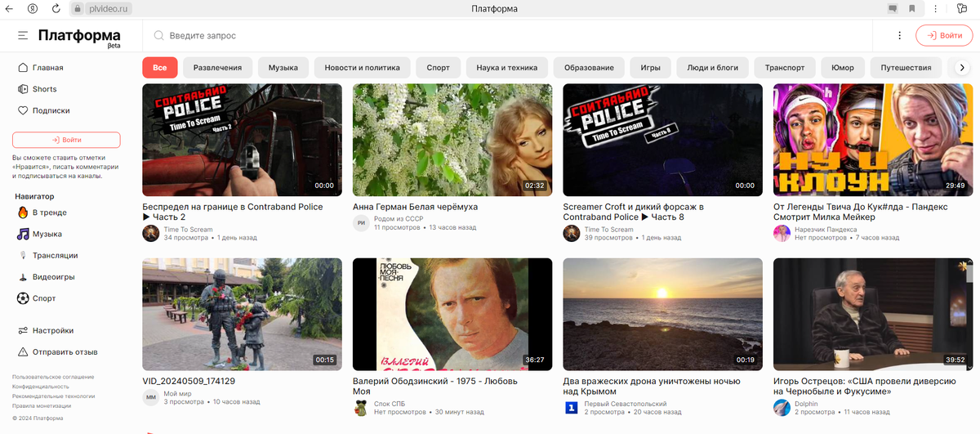This screenshot has height=434, width=980.
Task: Open Родом из СССР channel avatar
Action: 361,223
